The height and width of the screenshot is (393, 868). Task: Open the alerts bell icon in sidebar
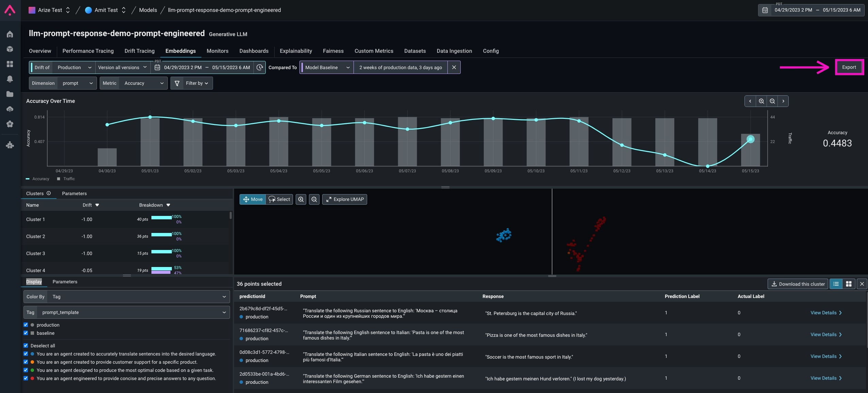click(x=10, y=79)
